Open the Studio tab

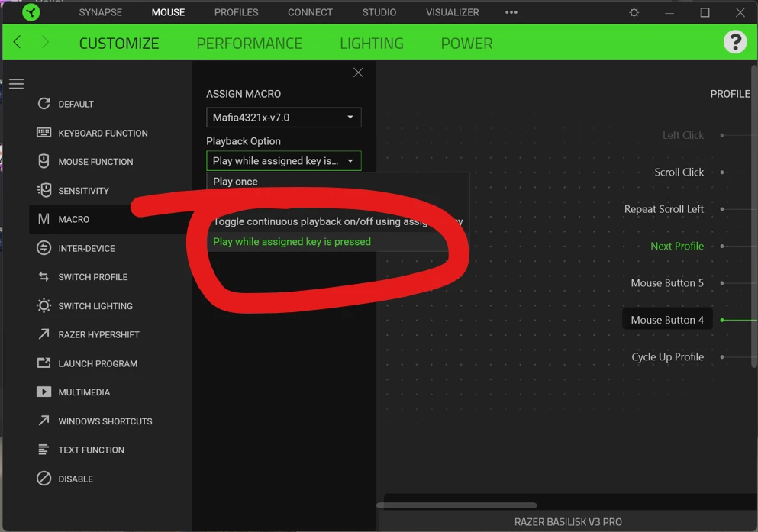pyautogui.click(x=379, y=12)
